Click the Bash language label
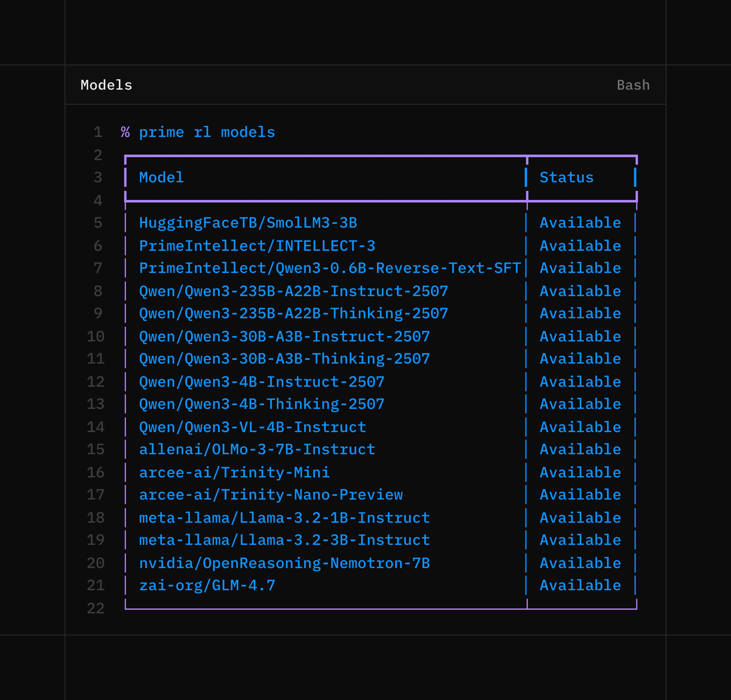731x700 pixels. coord(633,85)
